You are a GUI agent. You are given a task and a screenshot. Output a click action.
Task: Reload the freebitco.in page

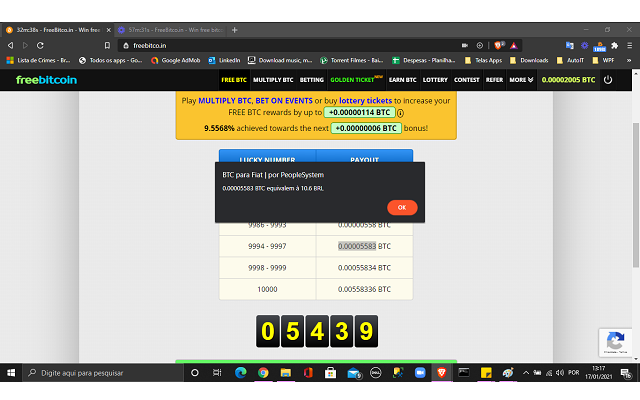click(x=40, y=45)
